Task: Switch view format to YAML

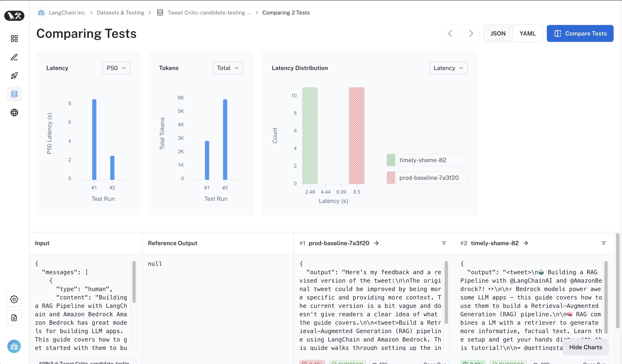Action: (528, 33)
